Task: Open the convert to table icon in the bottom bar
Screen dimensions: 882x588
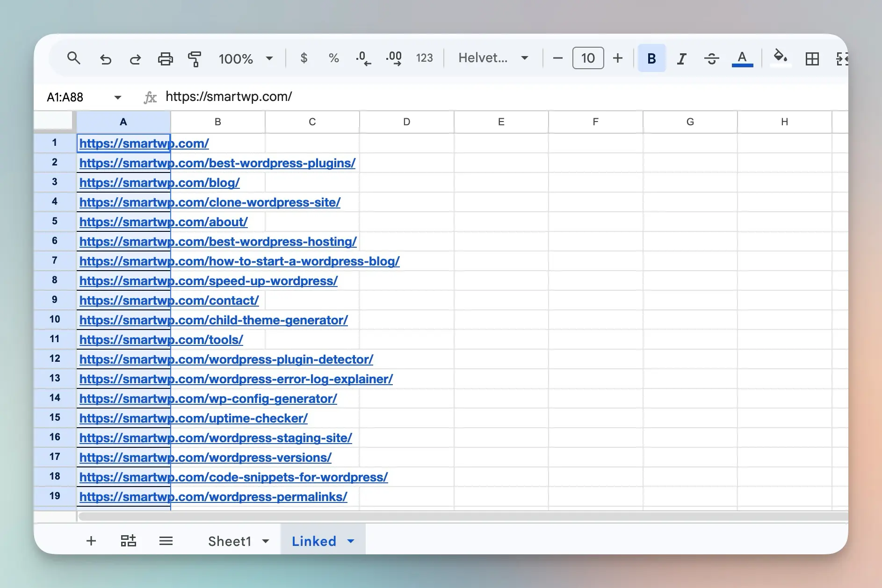Action: point(128,541)
